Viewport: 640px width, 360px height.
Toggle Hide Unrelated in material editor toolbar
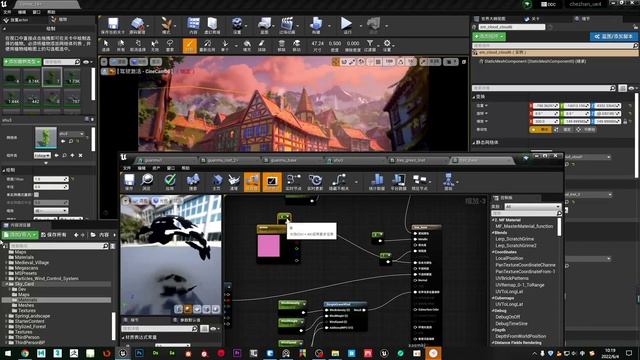pos(339,182)
